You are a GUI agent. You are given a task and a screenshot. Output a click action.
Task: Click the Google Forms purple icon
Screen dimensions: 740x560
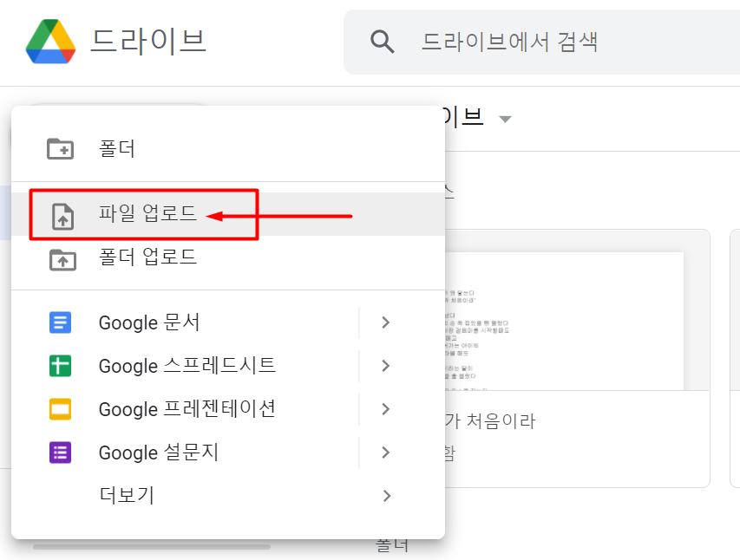[61, 453]
